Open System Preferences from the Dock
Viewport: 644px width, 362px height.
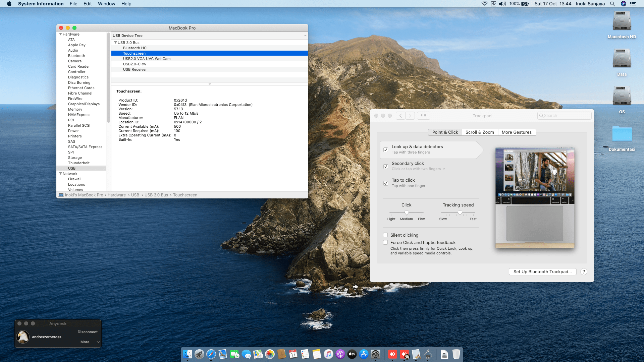(x=375, y=354)
